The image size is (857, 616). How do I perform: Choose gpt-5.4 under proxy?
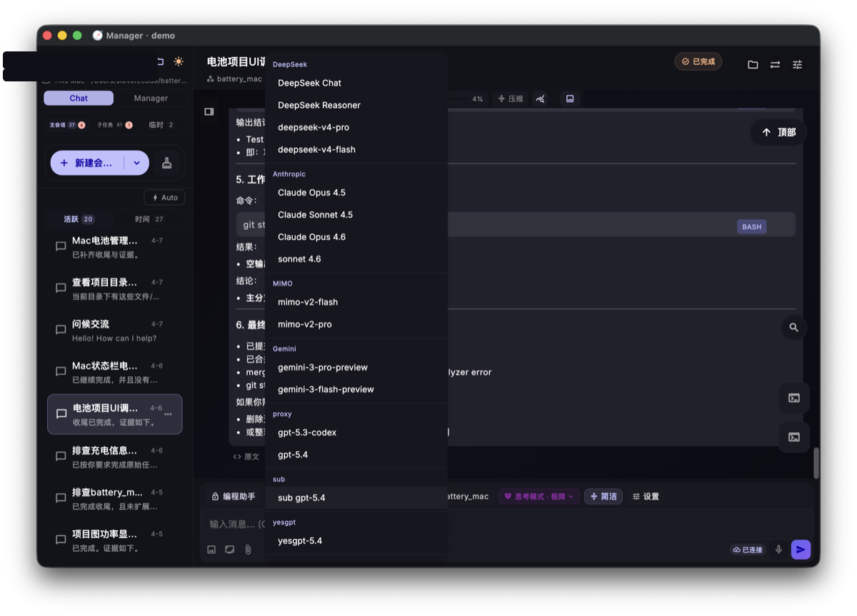[x=356, y=455]
